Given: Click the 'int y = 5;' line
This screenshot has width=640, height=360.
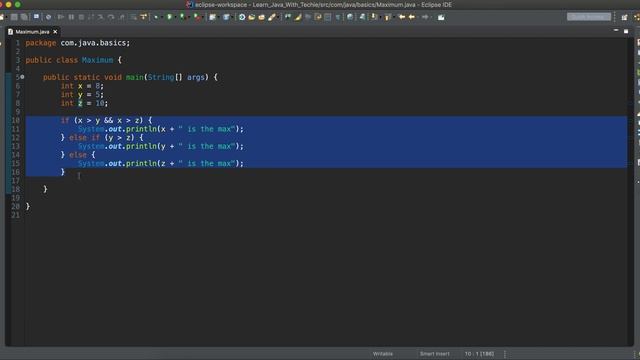Looking at the screenshot, I should point(82,94).
